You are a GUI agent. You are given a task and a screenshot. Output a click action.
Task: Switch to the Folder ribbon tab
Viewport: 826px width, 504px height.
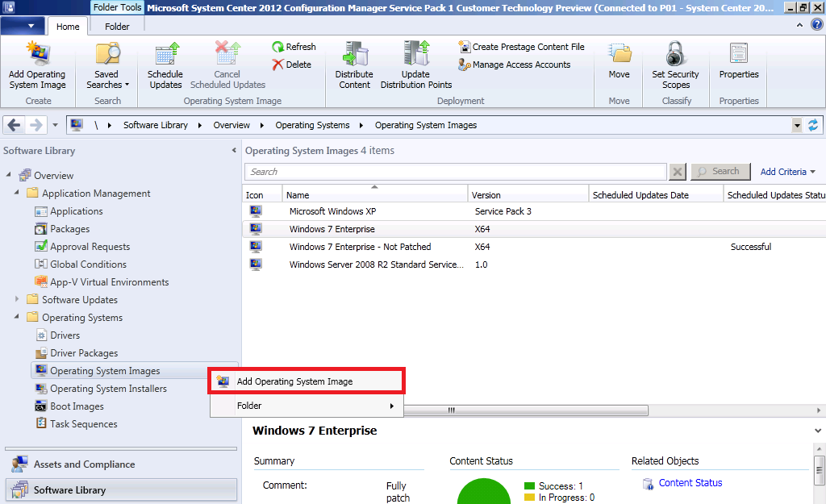(x=117, y=27)
